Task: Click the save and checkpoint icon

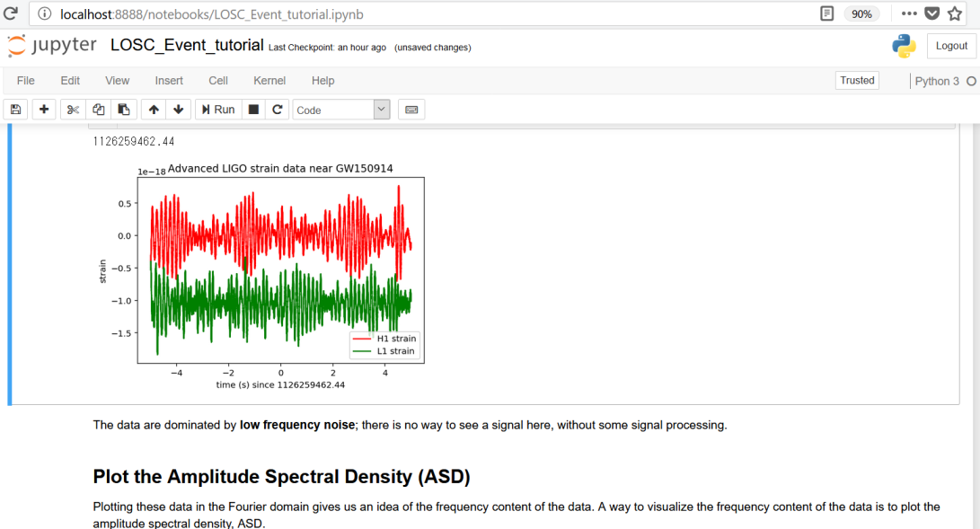Action: pyautogui.click(x=14, y=110)
